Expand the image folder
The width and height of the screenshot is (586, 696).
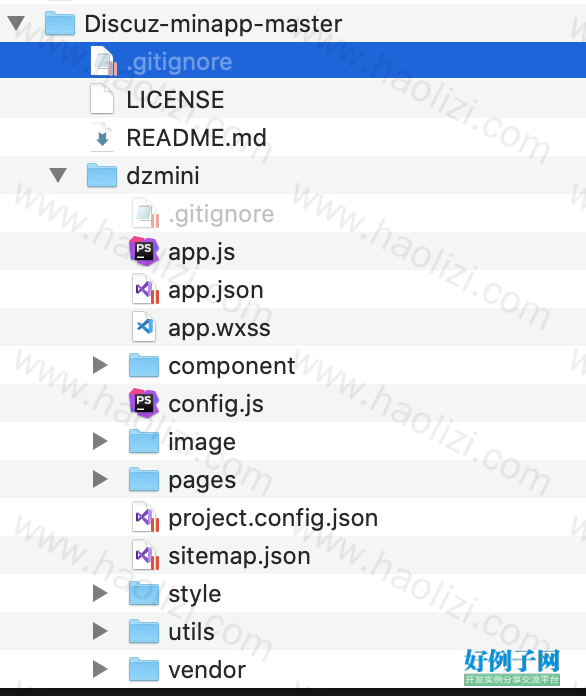click(100, 441)
